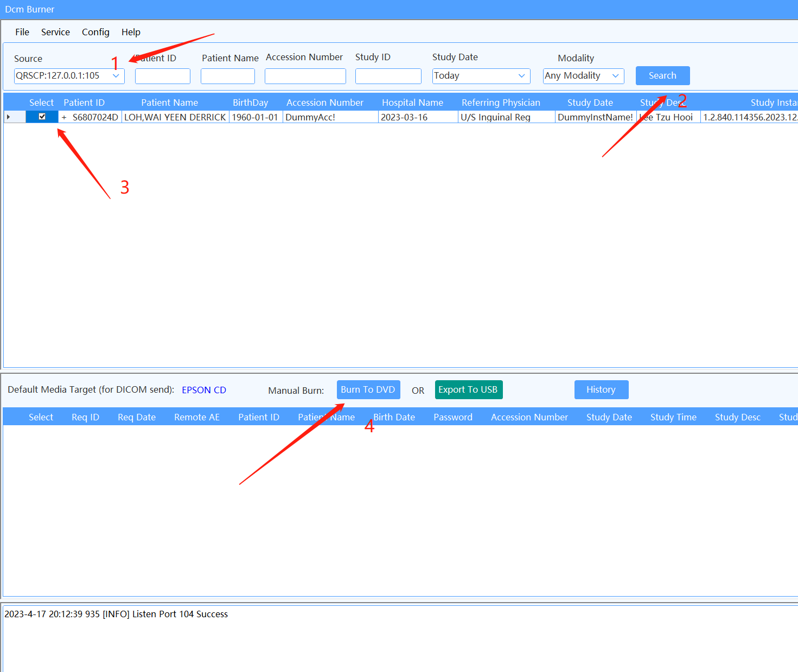Click the Burn To DVD button

point(368,389)
